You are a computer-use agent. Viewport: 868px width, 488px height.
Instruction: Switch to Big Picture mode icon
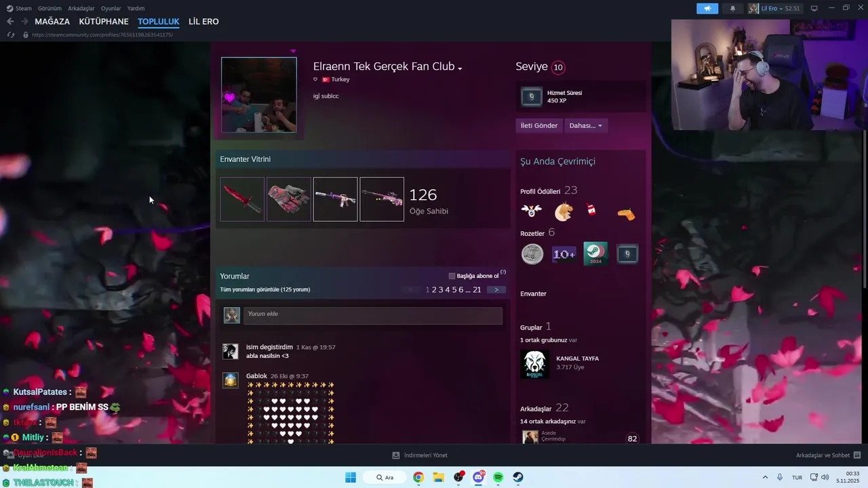point(814,8)
